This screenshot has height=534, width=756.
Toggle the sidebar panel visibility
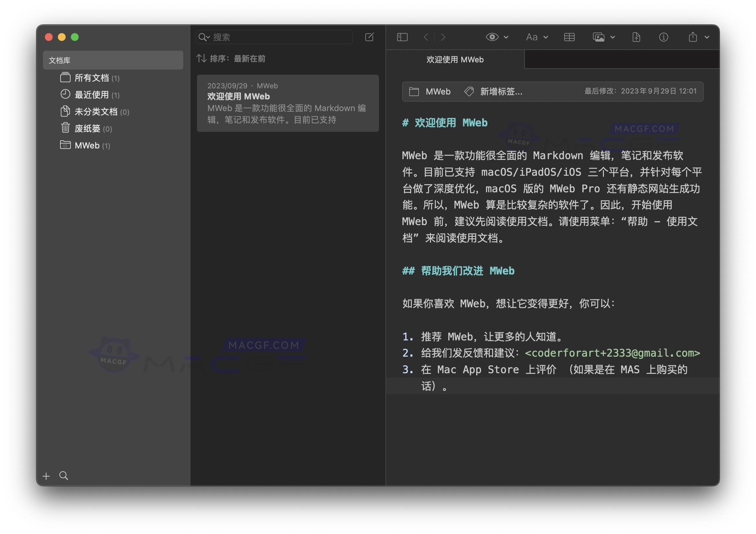402,37
